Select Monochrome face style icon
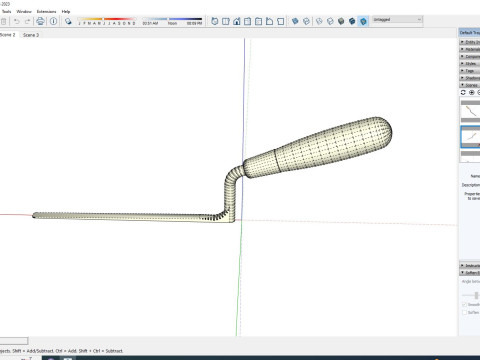This screenshot has width=480, height=360. coord(363,22)
